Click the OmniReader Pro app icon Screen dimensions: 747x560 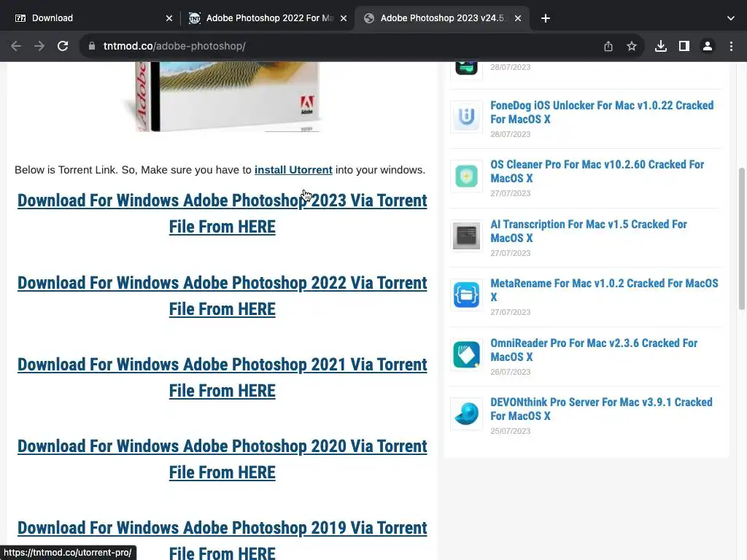pos(466,354)
